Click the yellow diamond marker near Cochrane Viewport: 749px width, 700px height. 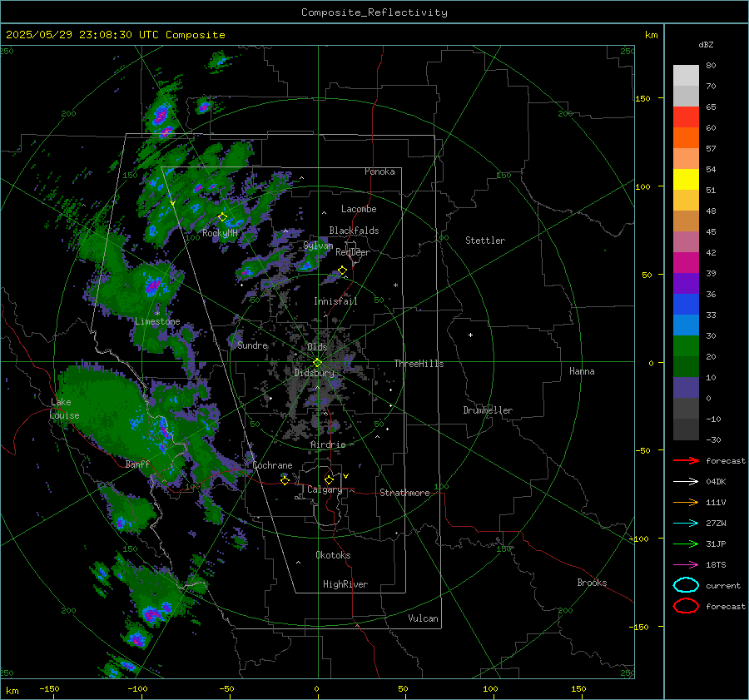coord(285,481)
